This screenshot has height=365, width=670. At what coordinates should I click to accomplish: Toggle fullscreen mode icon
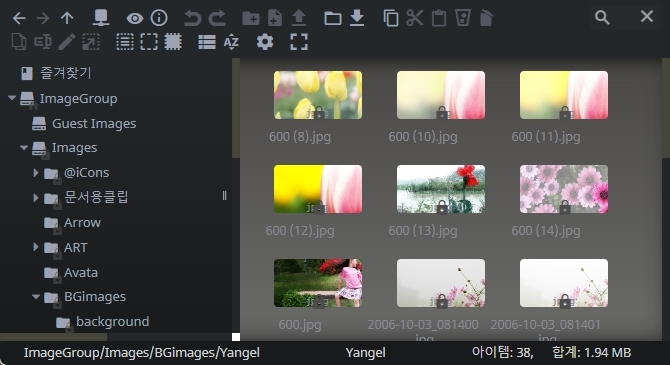[x=299, y=42]
